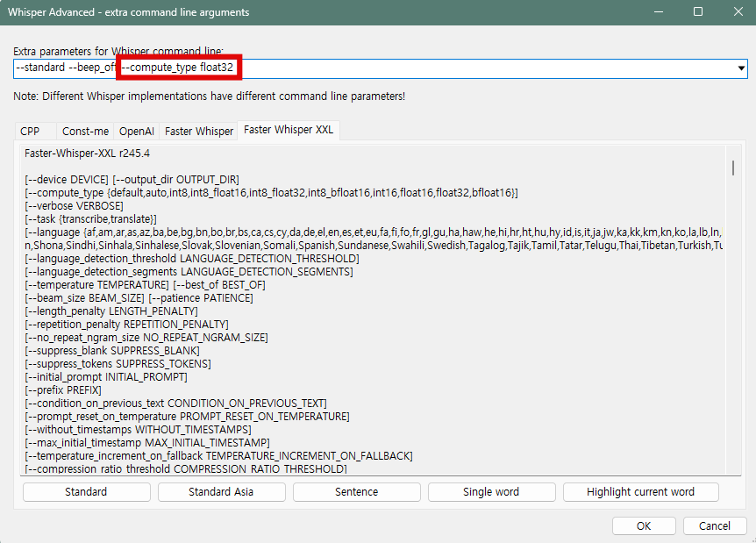756x543 pixels.
Task: Apply the Standard Asia preset
Action: 221,492
